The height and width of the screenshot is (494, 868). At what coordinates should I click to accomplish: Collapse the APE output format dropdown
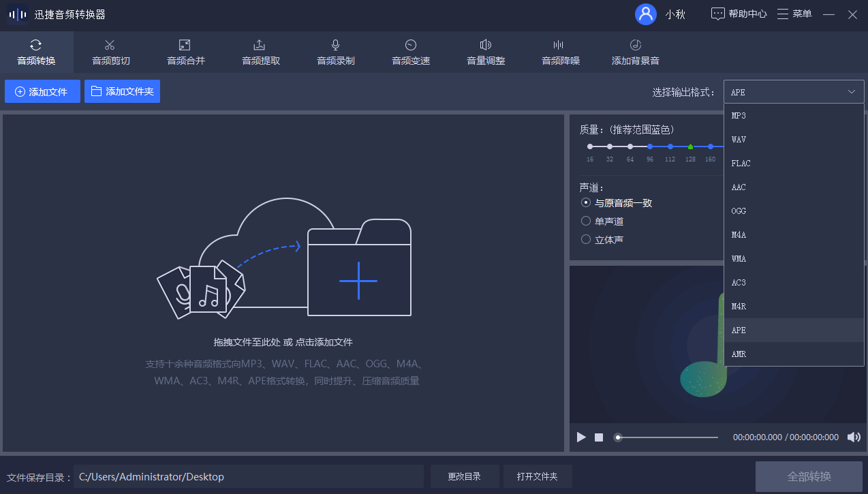(794, 92)
